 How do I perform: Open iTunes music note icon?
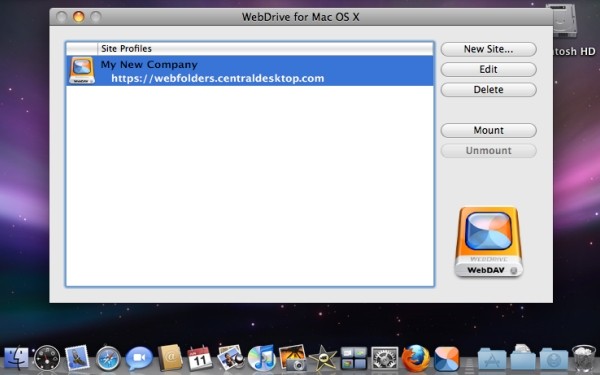(x=262, y=357)
